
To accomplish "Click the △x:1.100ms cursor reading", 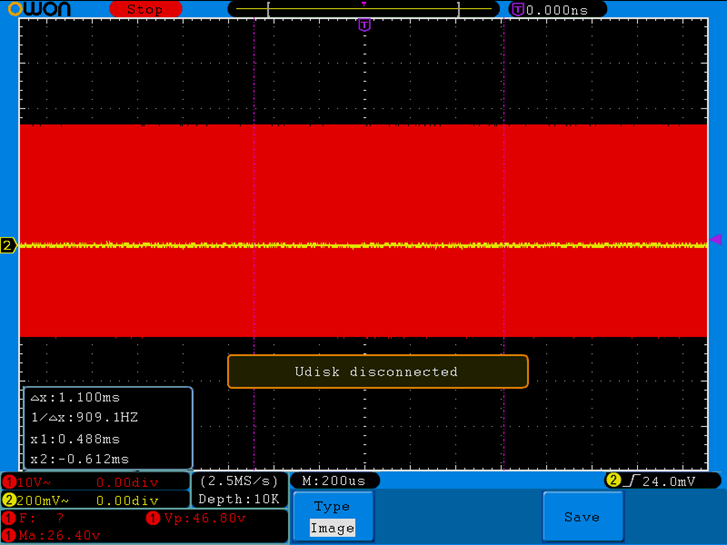I will (75, 398).
